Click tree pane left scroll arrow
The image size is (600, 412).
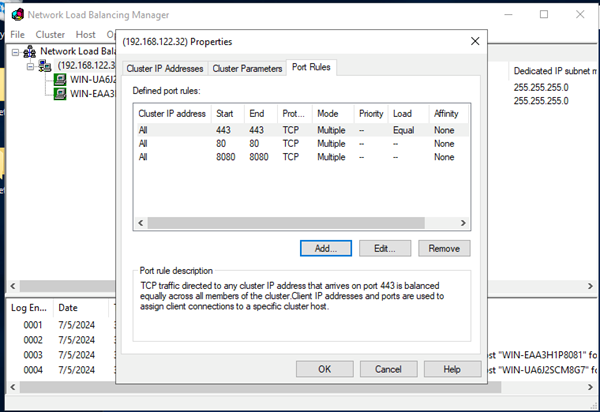tap(13, 286)
